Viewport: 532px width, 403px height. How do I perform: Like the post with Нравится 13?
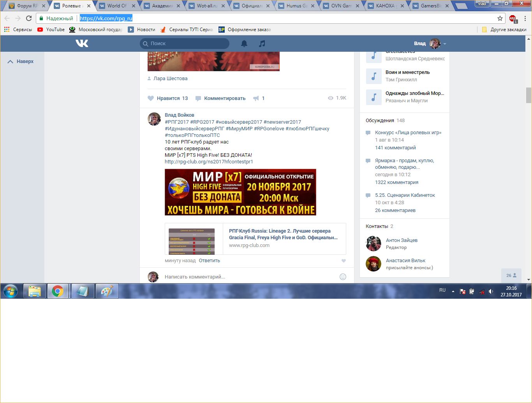(x=168, y=98)
